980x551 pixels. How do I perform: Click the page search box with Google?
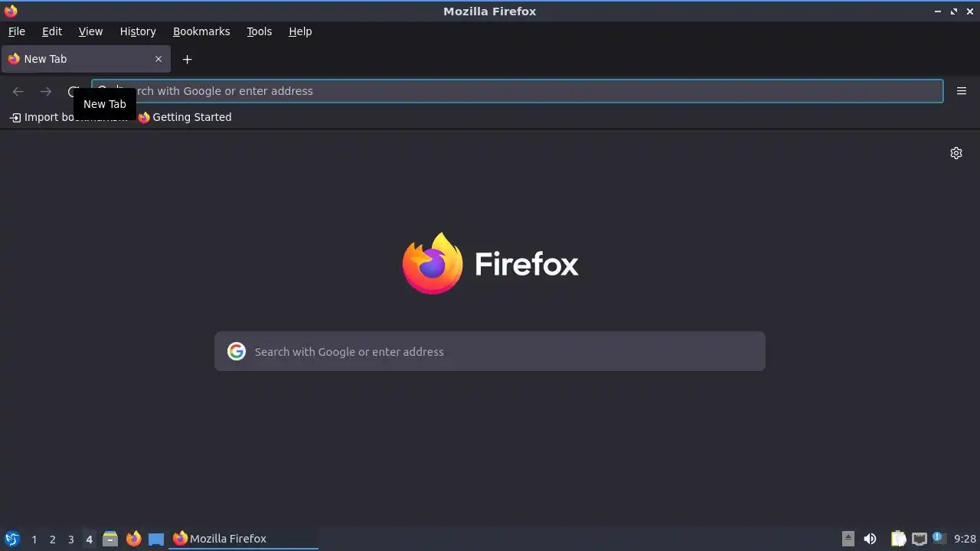pyautogui.click(x=490, y=351)
